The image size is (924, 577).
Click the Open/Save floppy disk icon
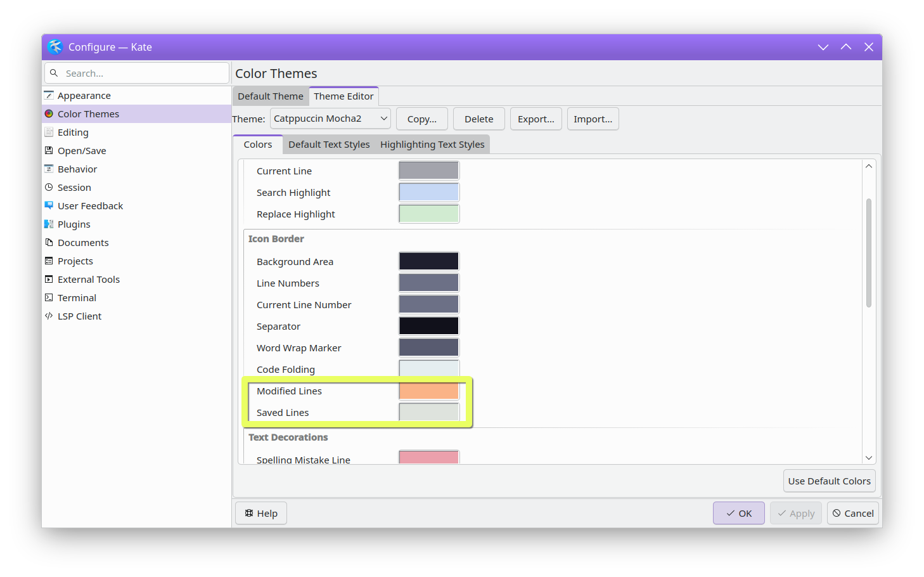pos(49,150)
